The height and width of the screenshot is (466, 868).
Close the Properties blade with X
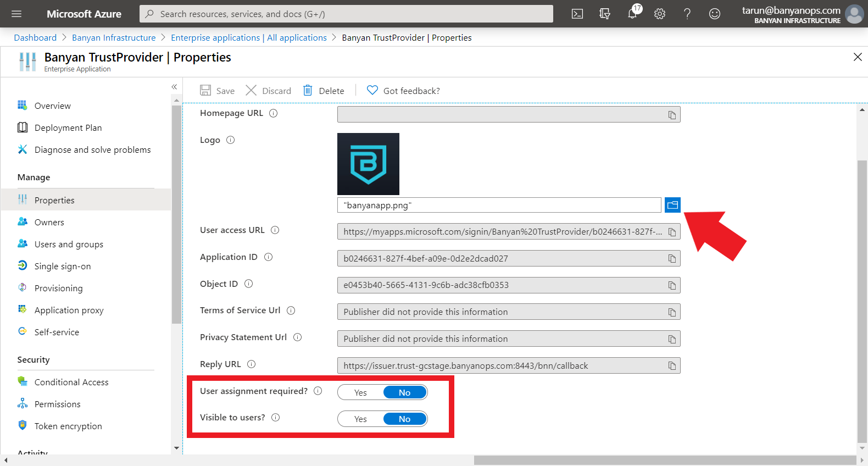[x=858, y=57]
